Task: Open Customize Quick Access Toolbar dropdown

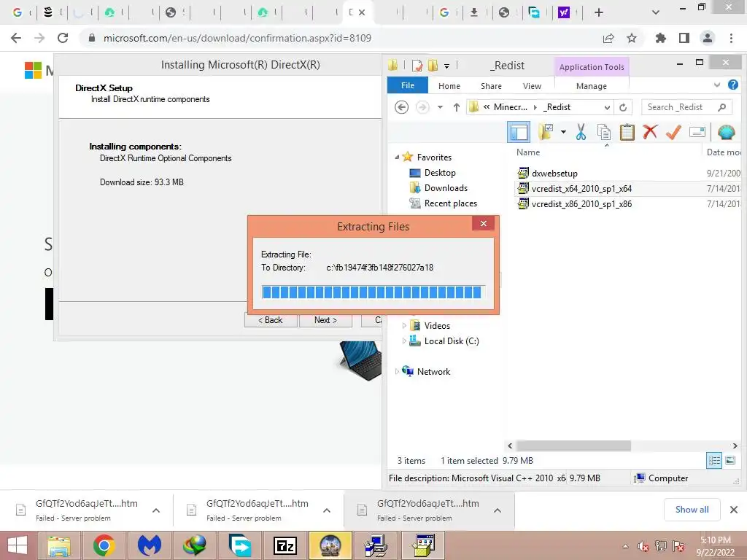Action: pos(447,66)
